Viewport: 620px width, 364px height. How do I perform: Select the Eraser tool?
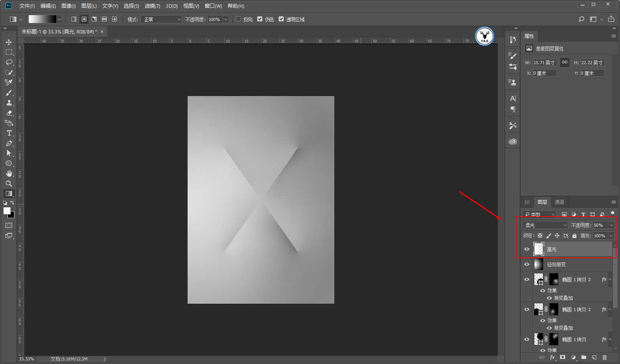pyautogui.click(x=9, y=113)
